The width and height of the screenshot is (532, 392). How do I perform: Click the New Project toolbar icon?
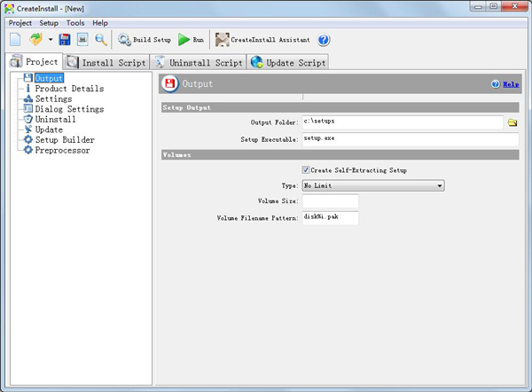tap(16, 40)
